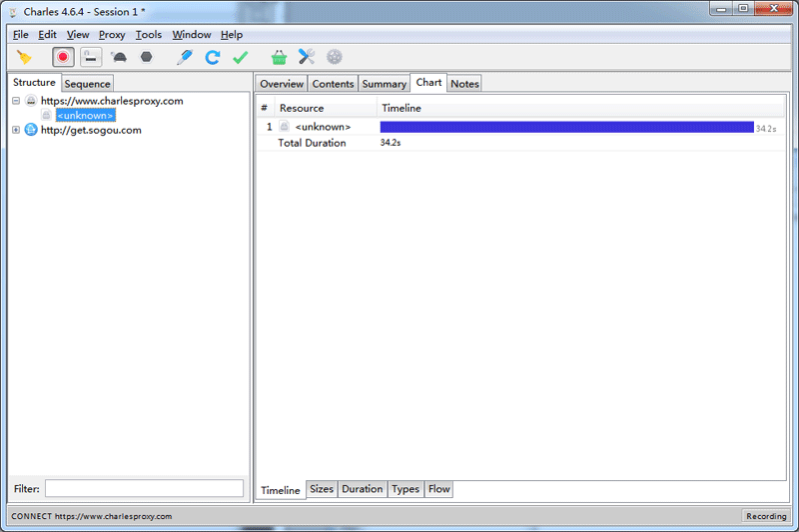Open the Proxy menu
The width and height of the screenshot is (799, 532).
pyautogui.click(x=112, y=35)
